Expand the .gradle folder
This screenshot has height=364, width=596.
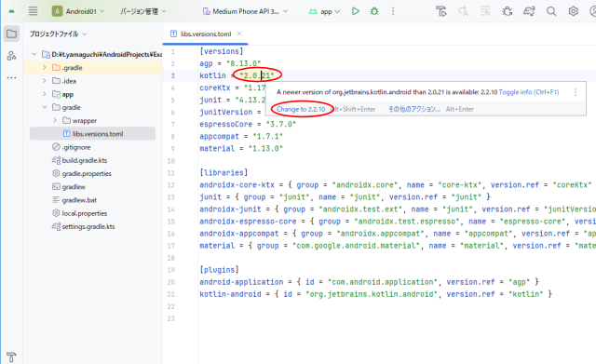(45, 68)
